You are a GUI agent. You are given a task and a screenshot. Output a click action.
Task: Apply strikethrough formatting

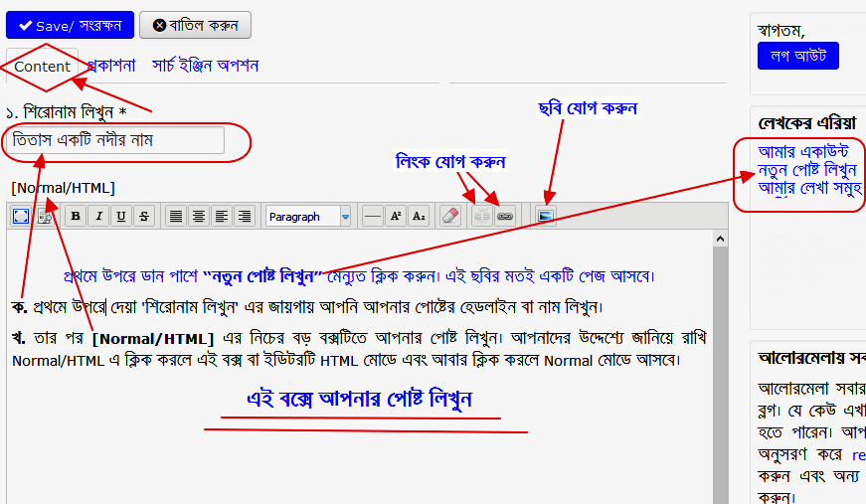point(144,216)
